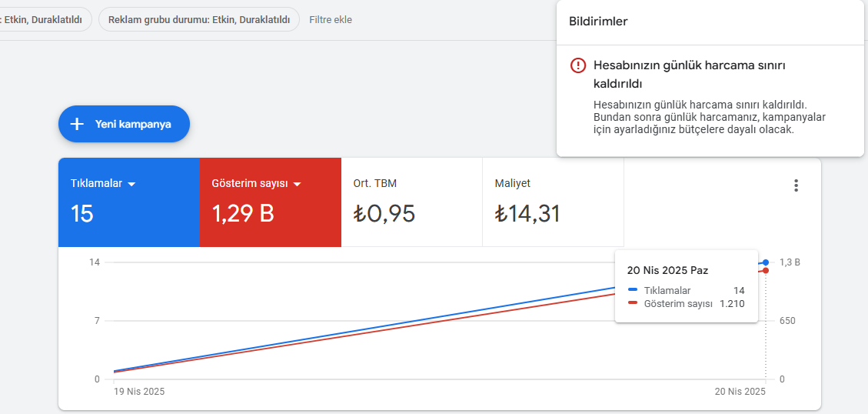Click the 15 clicks value
The image size is (868, 414).
[x=82, y=214]
